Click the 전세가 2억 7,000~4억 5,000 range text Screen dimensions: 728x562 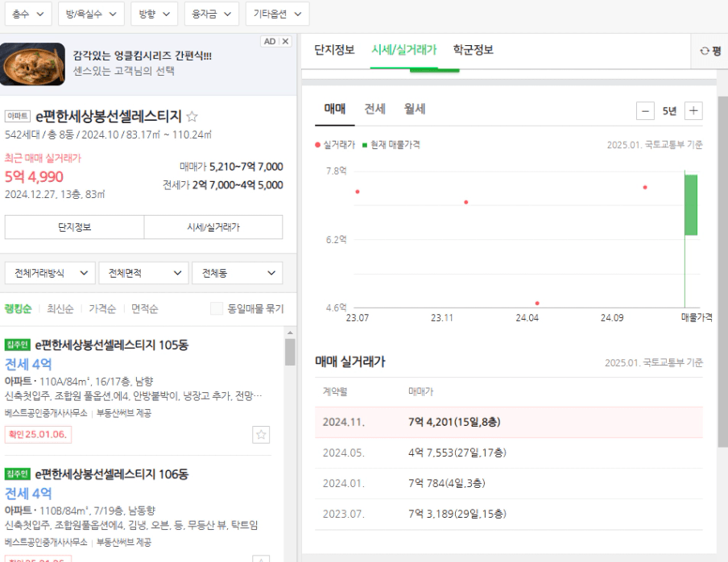click(223, 185)
